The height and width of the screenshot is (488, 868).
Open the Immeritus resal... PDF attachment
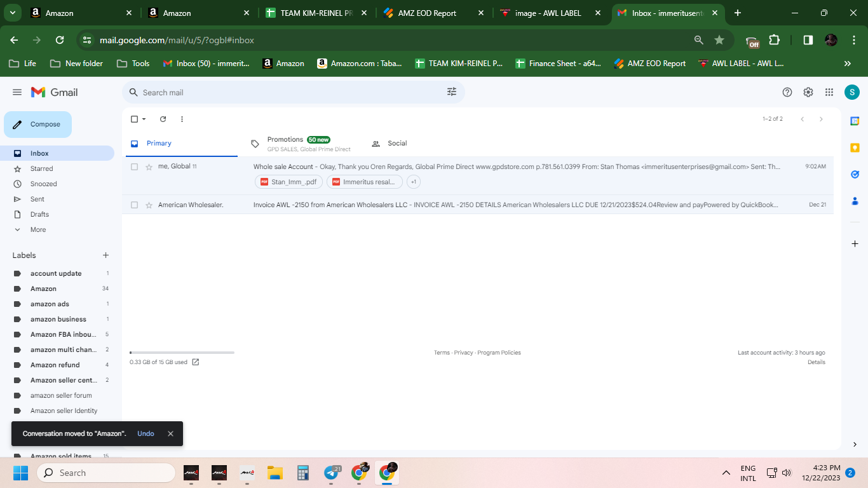365,182
